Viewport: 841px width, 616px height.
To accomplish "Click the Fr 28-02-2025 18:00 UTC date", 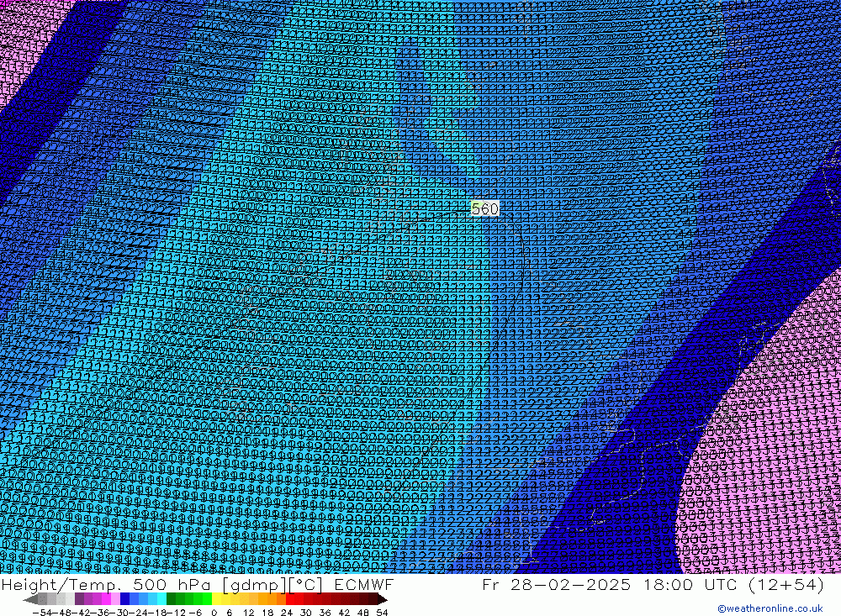I will 608,584.
